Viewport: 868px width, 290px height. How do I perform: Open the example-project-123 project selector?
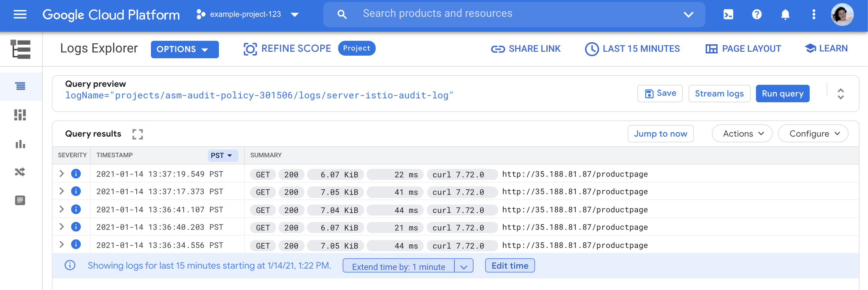[248, 14]
